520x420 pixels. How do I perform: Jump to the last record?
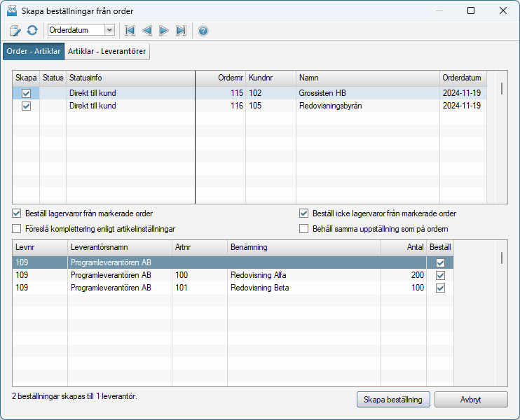coord(181,30)
